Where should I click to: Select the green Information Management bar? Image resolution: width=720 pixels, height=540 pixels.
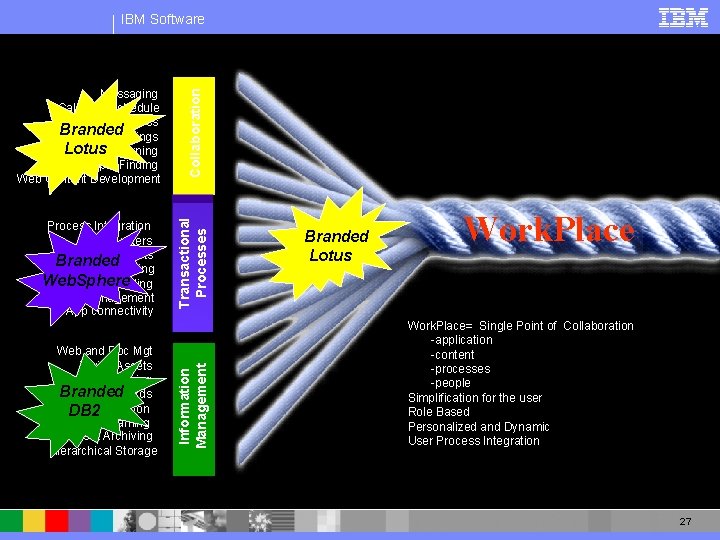coord(194,409)
